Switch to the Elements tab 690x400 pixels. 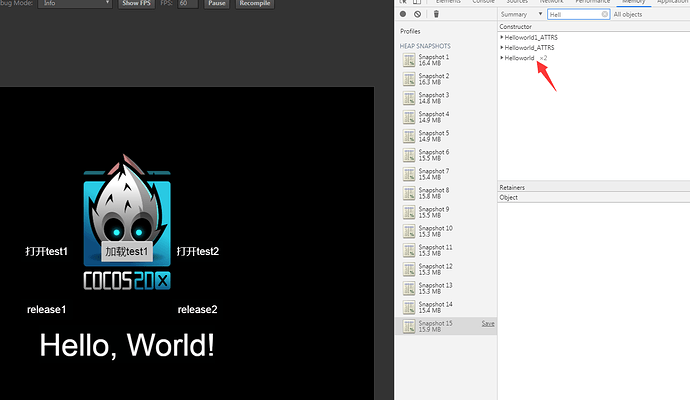pyautogui.click(x=448, y=2)
